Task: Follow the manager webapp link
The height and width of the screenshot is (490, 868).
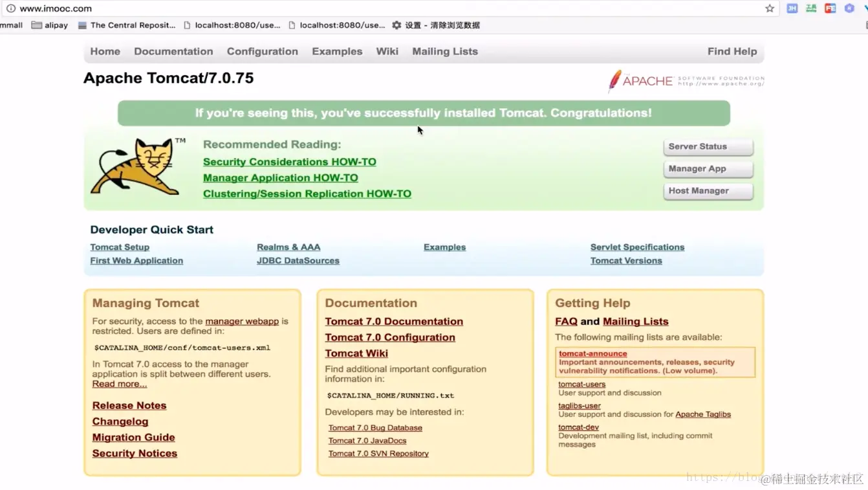Action: coord(242,321)
